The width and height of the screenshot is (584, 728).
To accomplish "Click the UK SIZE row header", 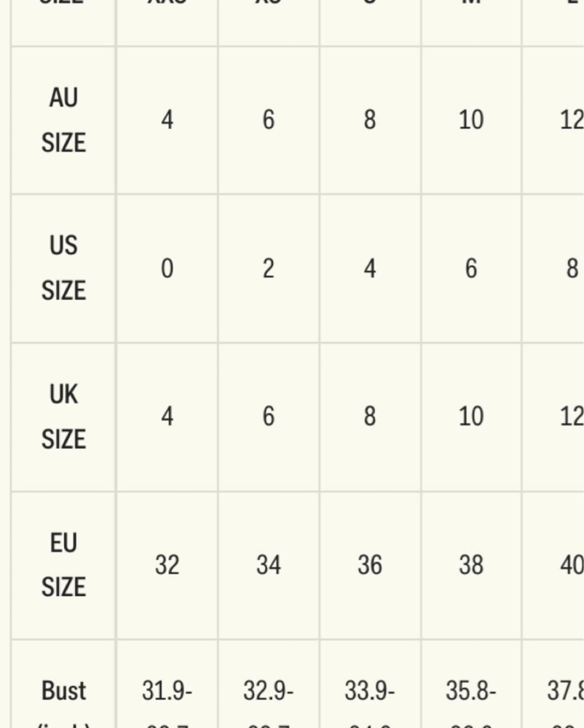I will 63,416.
